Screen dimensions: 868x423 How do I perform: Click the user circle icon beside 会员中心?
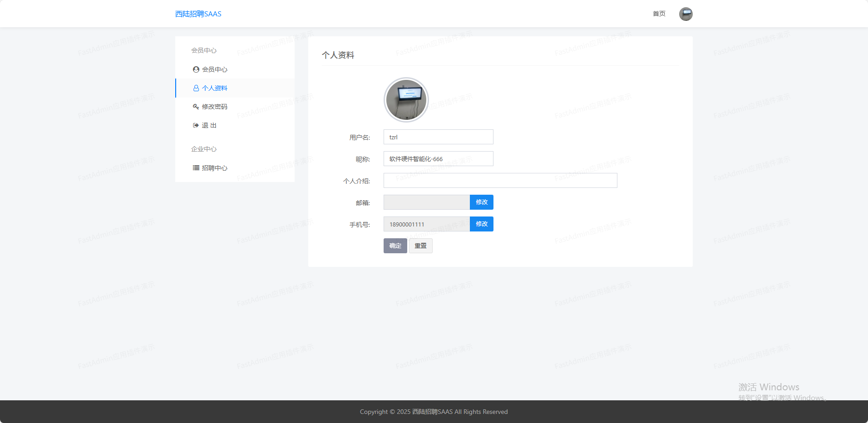pos(196,69)
